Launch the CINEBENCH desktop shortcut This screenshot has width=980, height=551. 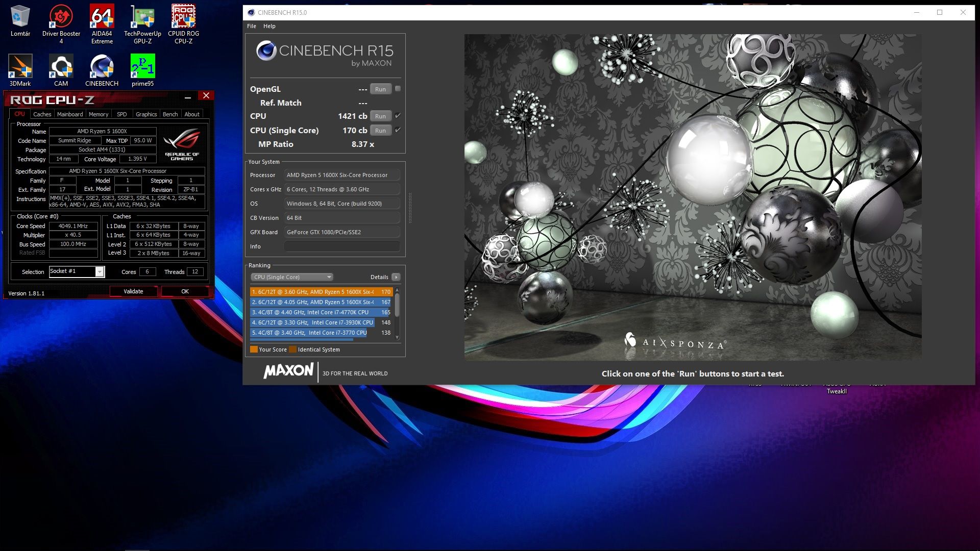[x=102, y=70]
